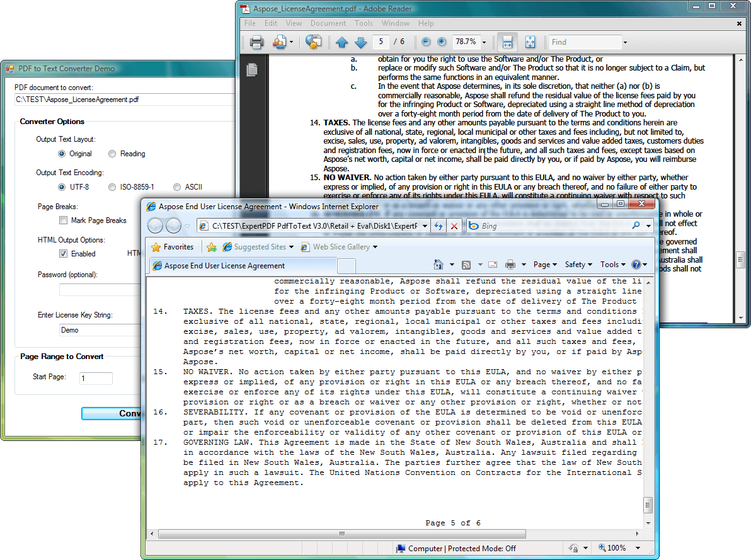Viewport: 751px width, 560px height.
Task: Open the IE zoom level dropdown arrow
Action: point(638,548)
